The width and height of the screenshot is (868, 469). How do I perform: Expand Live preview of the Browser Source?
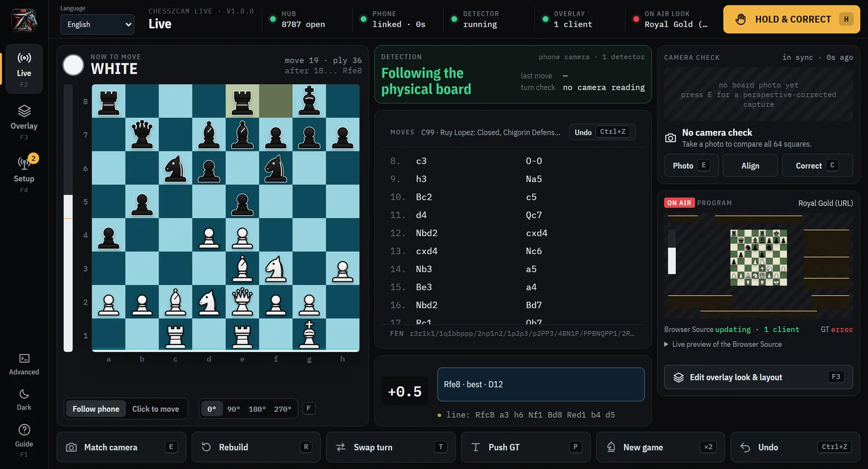click(723, 344)
